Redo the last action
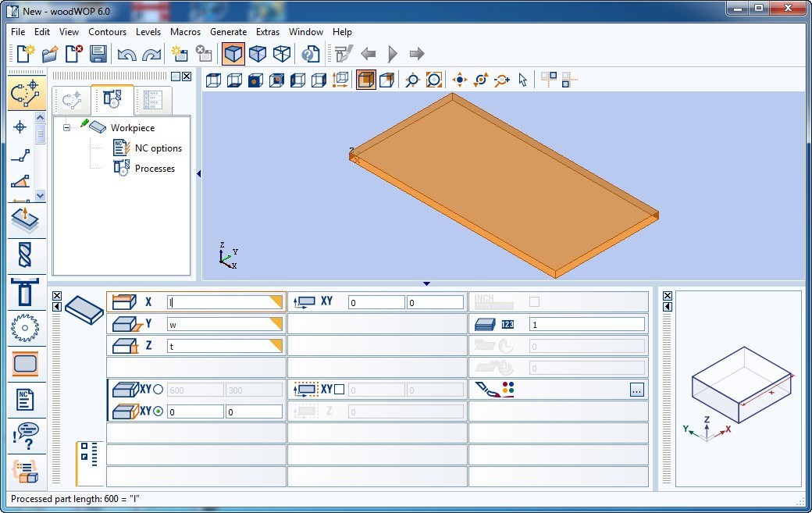The image size is (812, 513). click(151, 54)
